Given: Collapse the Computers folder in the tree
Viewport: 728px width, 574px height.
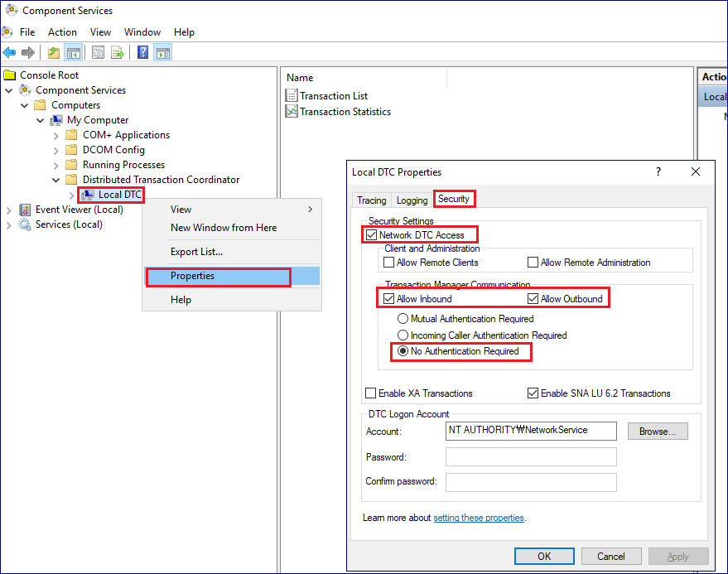Looking at the screenshot, I should point(24,105).
